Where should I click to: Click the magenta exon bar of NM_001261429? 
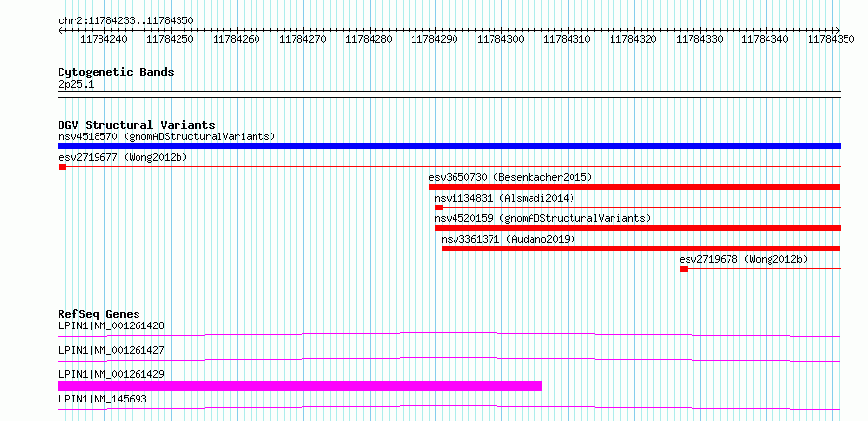point(299,386)
